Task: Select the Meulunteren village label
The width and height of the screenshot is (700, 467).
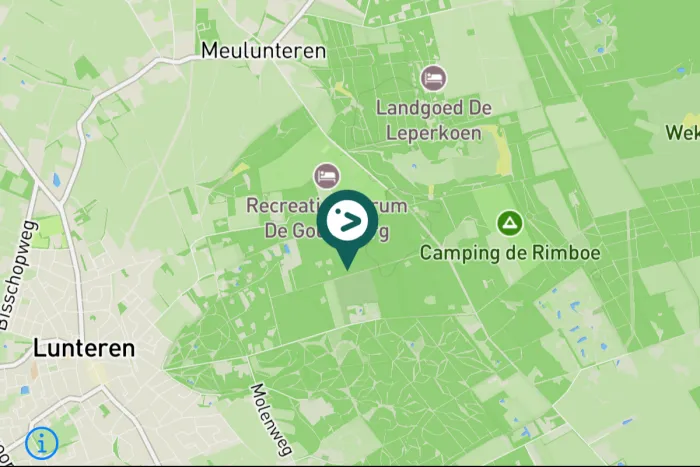Action: click(263, 51)
